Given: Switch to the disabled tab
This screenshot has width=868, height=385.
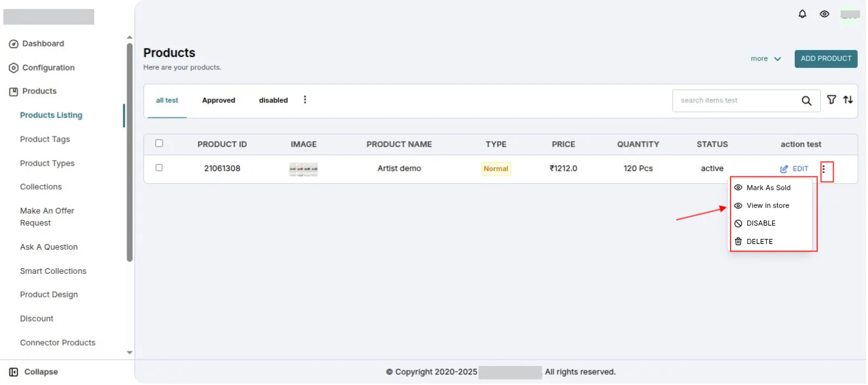Looking at the screenshot, I should 273,100.
